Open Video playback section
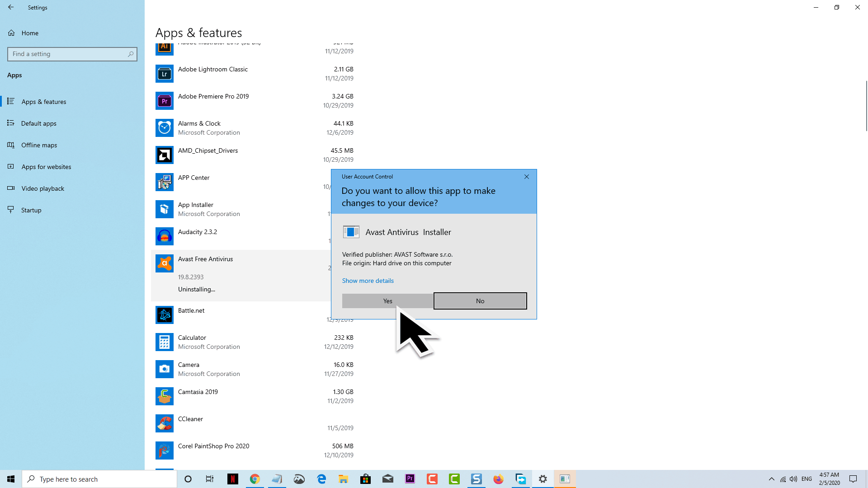 pos(43,188)
